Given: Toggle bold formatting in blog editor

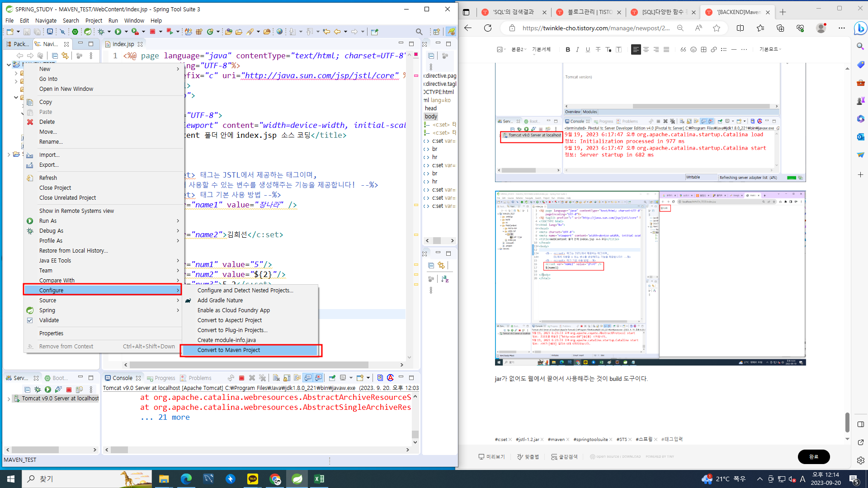Looking at the screenshot, I should [568, 50].
